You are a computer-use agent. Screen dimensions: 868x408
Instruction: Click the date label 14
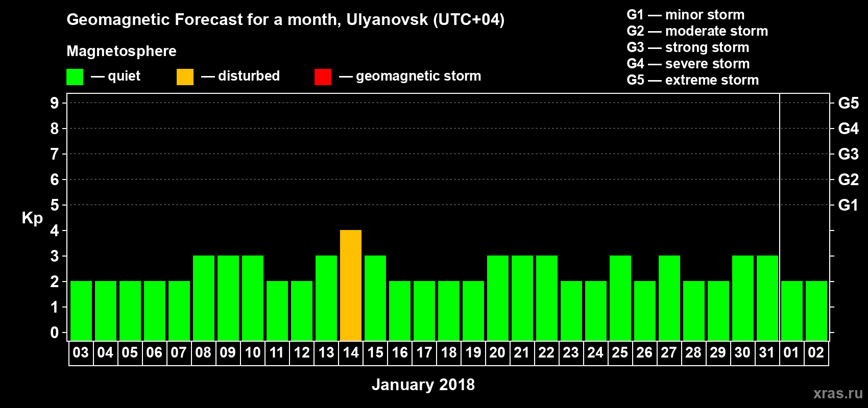click(350, 352)
